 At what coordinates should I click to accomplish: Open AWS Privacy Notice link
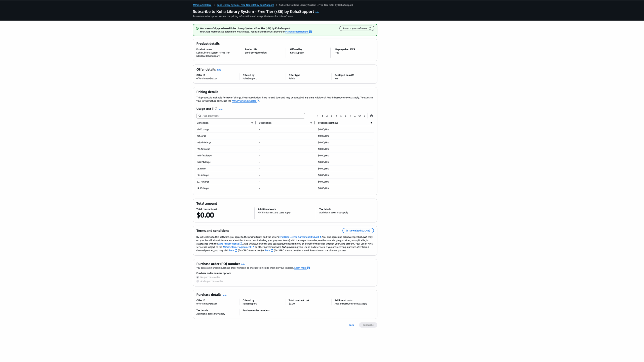[x=230, y=244]
